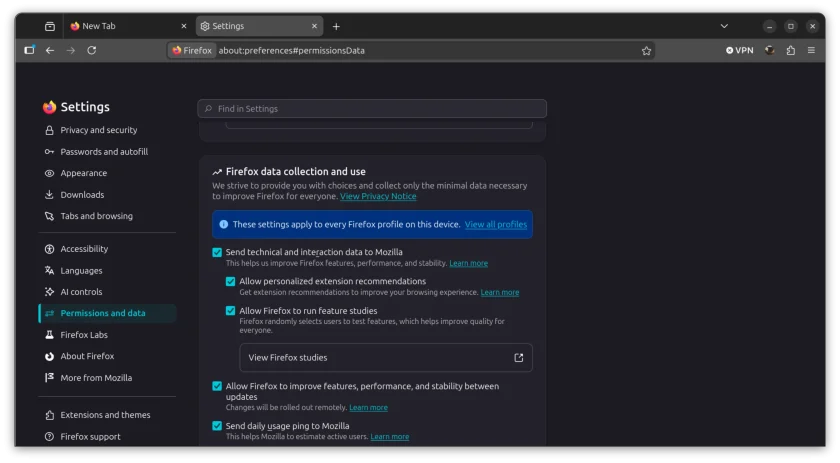Uncheck Send daily usage ping to Mozilla
Screen dimensions: 840x463
(x=217, y=426)
